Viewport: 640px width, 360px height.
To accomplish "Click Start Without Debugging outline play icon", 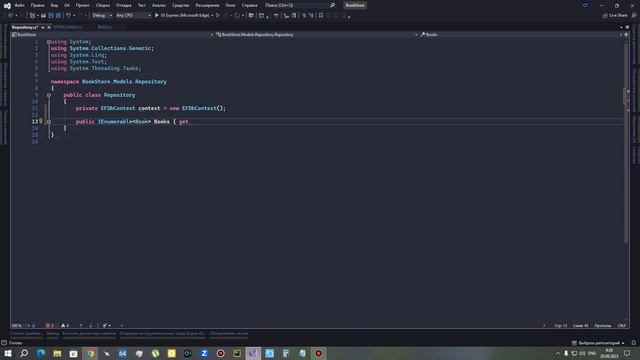I will [218, 16].
